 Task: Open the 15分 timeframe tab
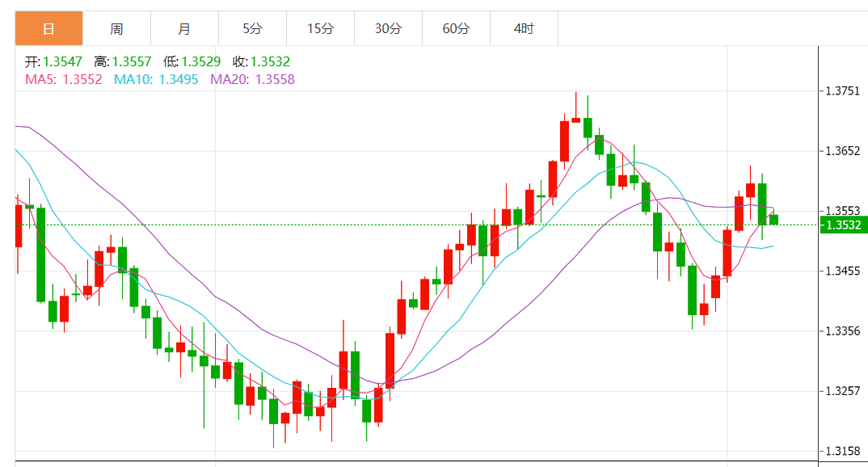click(321, 28)
